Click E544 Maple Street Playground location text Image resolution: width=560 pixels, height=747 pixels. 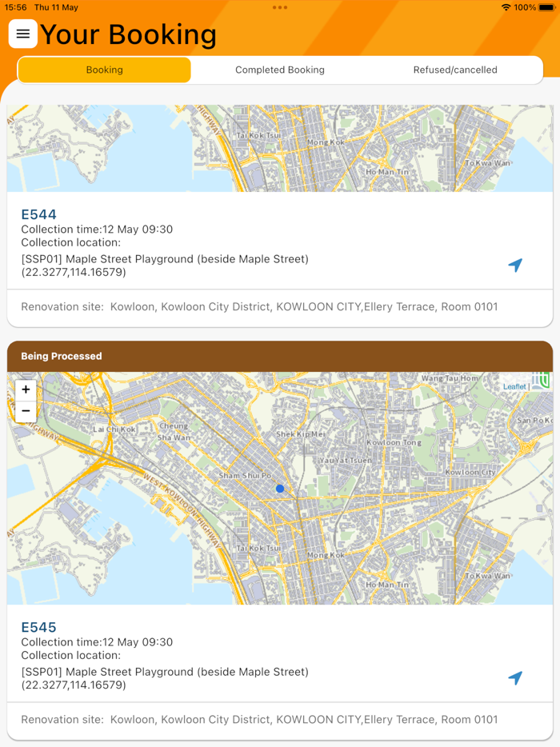pyautogui.click(x=165, y=259)
